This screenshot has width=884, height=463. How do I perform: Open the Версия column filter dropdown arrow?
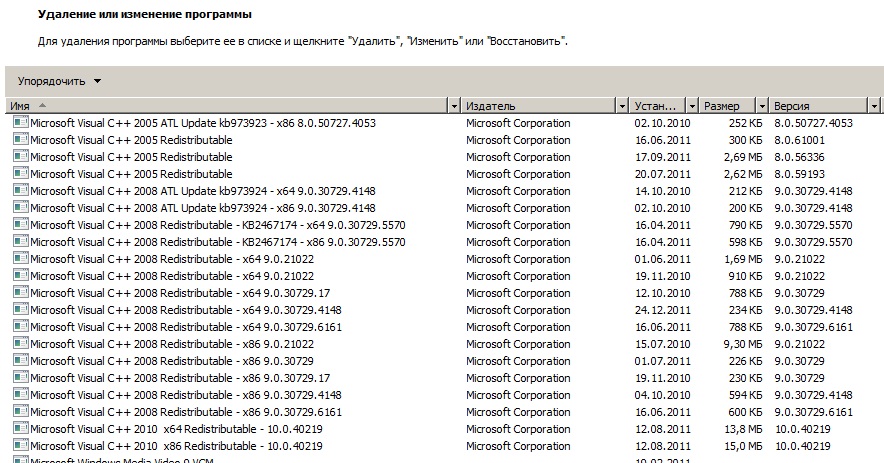tap(874, 105)
